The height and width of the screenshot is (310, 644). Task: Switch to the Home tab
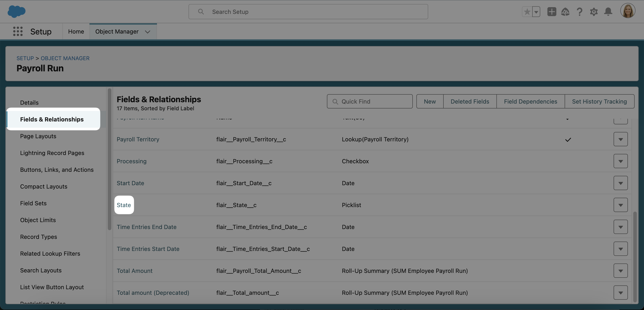76,31
